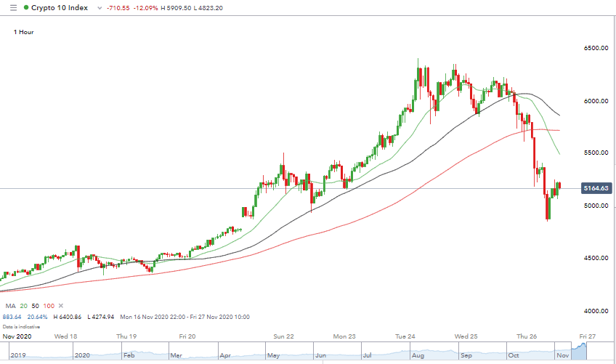Click the Thu 19 date axis label
The image size is (616, 364).
point(126,336)
